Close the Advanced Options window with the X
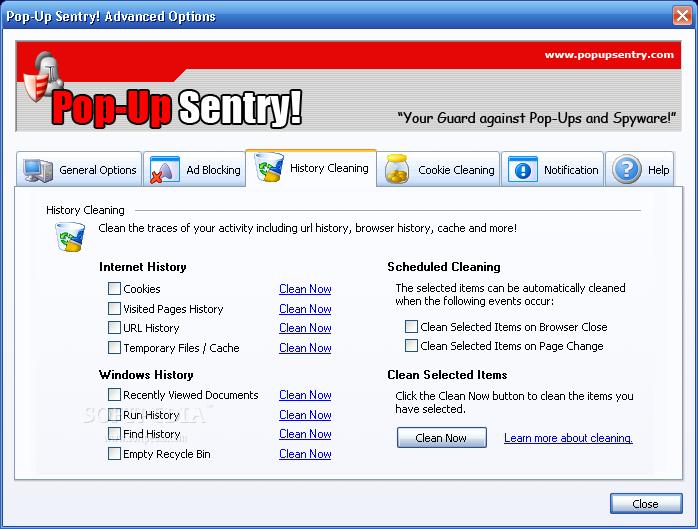The width and height of the screenshot is (698, 529). pos(682,16)
